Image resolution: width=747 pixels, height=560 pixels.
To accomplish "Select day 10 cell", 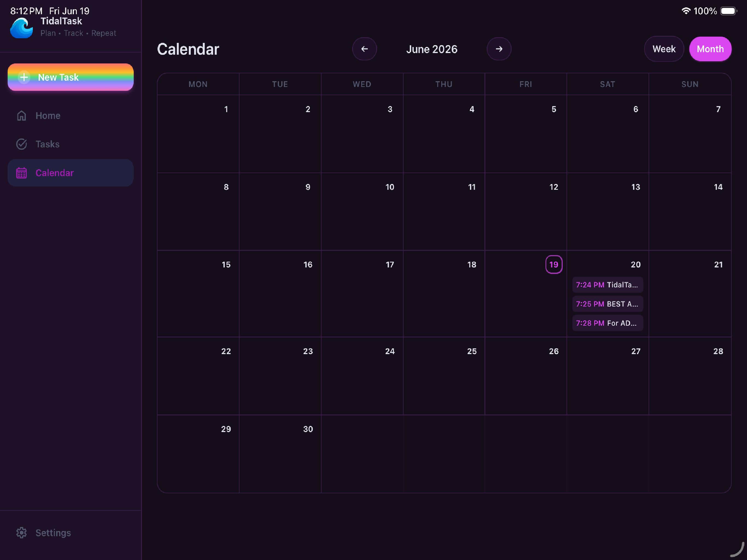I will coord(362,211).
